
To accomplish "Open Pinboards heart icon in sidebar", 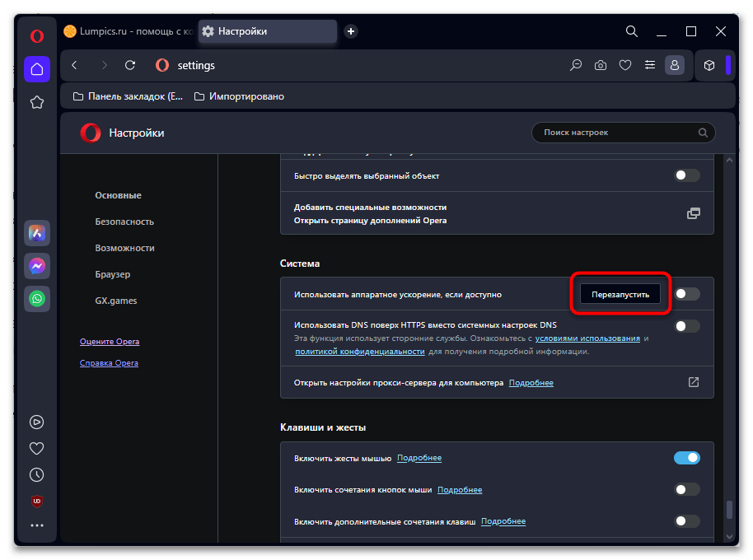I will coord(37,449).
